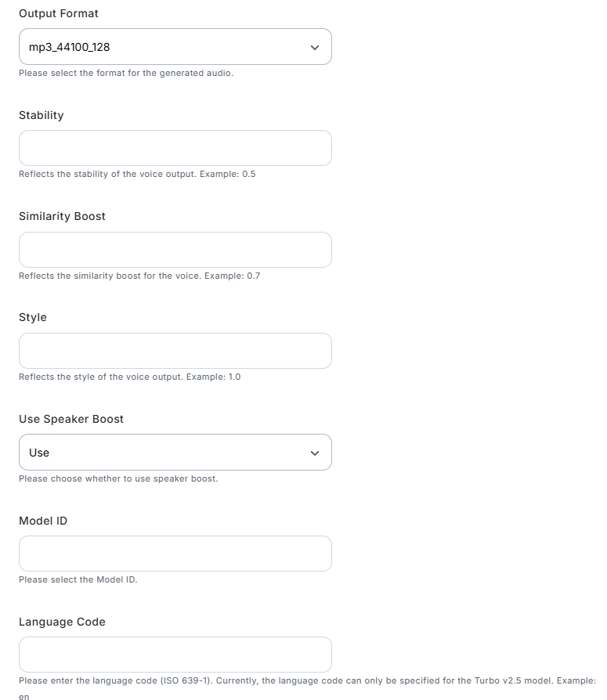
Task: Click the Style label heading
Action: [33, 317]
